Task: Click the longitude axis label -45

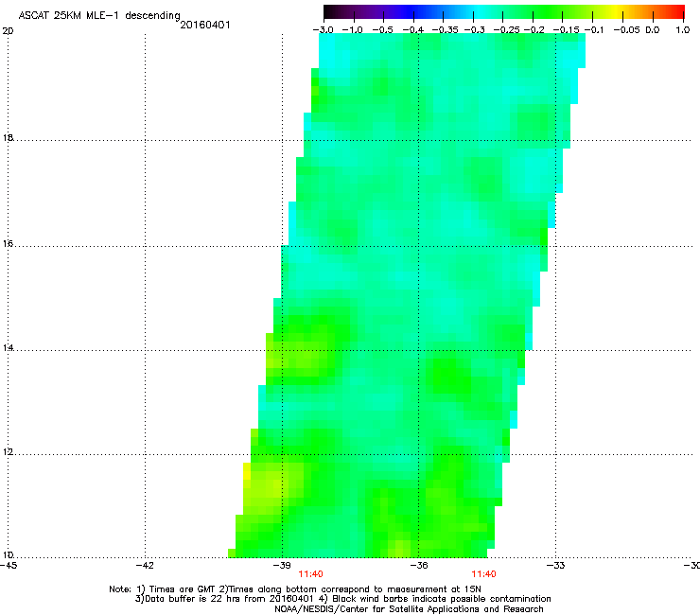Action: (x=9, y=566)
